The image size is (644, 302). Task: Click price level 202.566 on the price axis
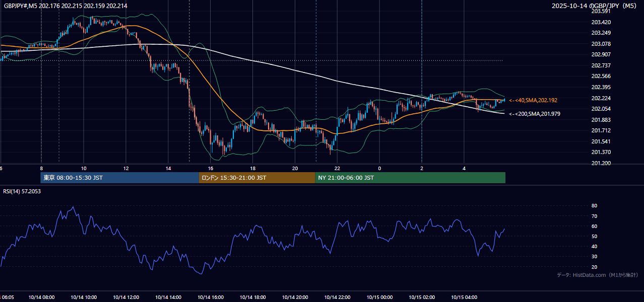[601, 76]
